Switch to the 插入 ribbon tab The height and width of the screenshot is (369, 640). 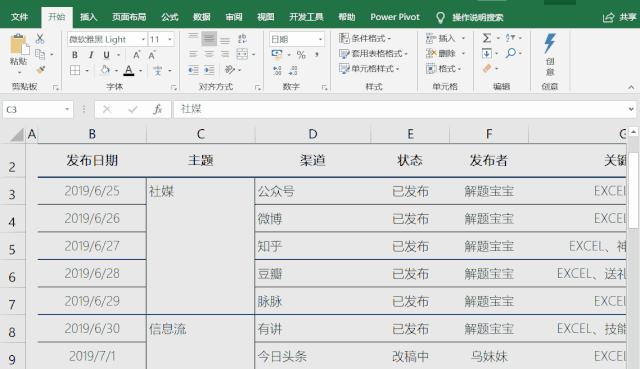pyautogui.click(x=89, y=17)
